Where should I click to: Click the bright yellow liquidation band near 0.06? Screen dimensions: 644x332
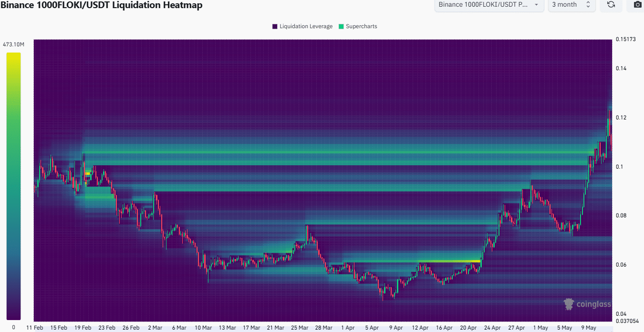pyautogui.click(x=449, y=261)
